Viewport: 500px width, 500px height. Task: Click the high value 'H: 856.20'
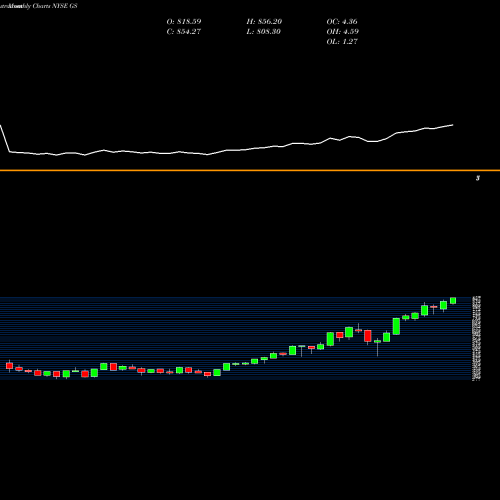pyautogui.click(x=264, y=22)
